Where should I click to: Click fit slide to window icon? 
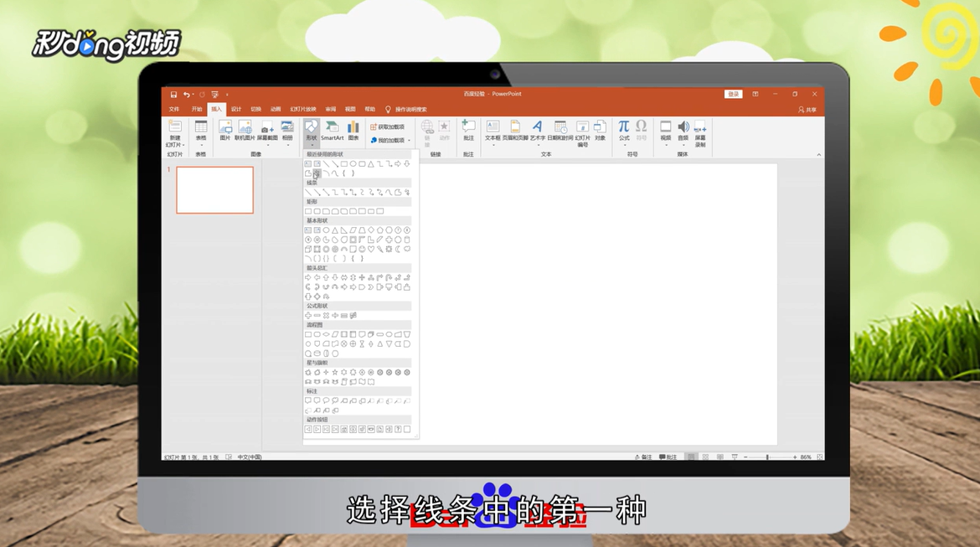click(x=819, y=457)
